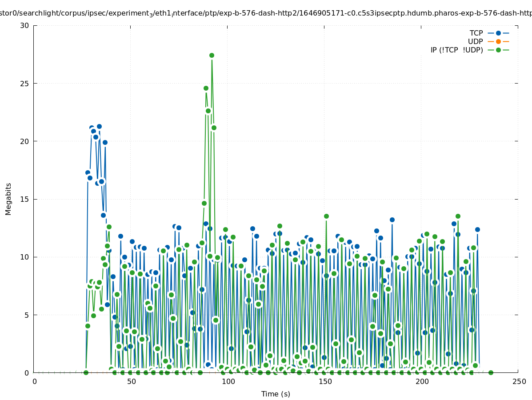Click the final green point at zero
The height and width of the screenshot is (400, 532).
coord(491,372)
